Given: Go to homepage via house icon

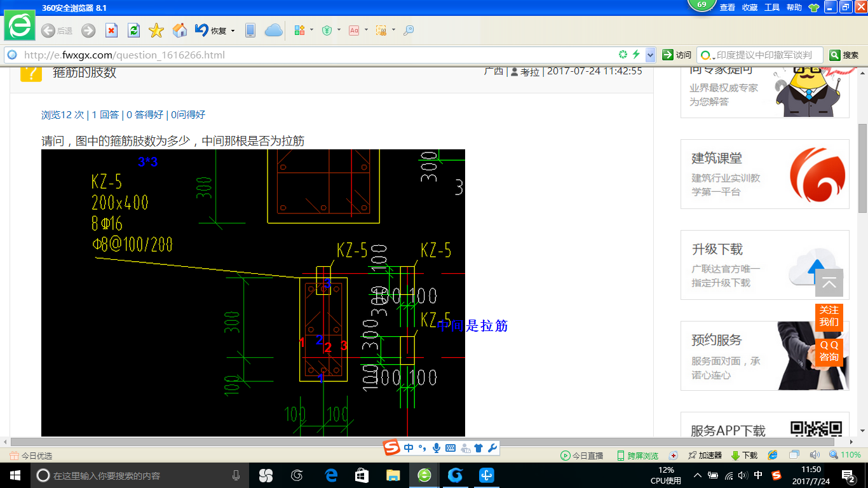Looking at the screenshot, I should 180,30.
